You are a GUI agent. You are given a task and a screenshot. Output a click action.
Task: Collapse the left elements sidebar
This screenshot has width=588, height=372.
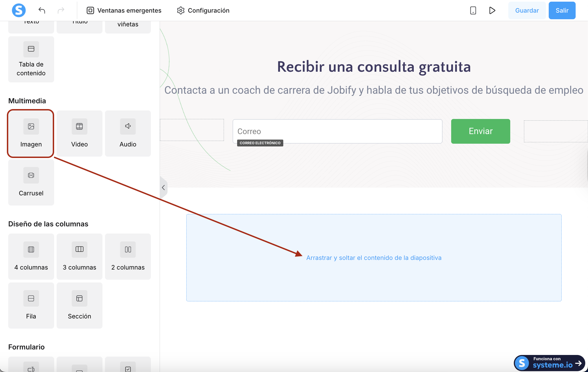click(163, 188)
